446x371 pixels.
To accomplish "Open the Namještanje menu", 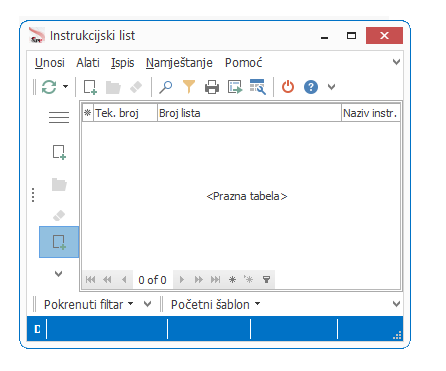I will tap(179, 63).
